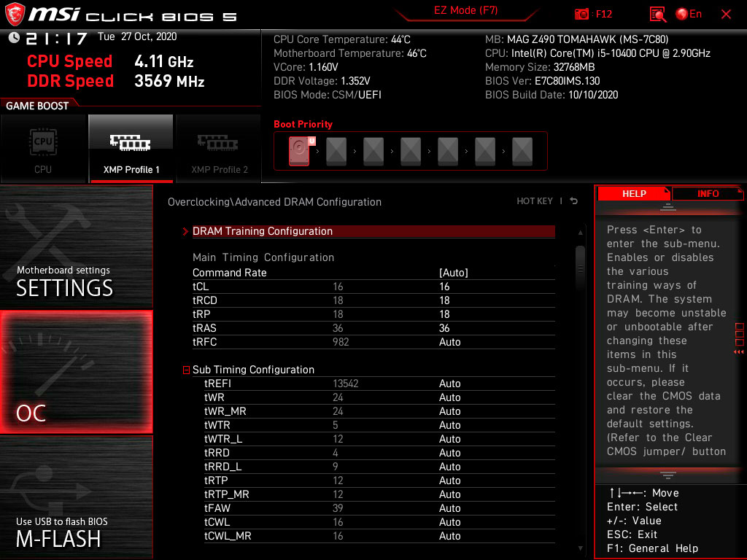Image resolution: width=747 pixels, height=560 pixels.
Task: Collapse the help panel with top handle
Action: 668,207
